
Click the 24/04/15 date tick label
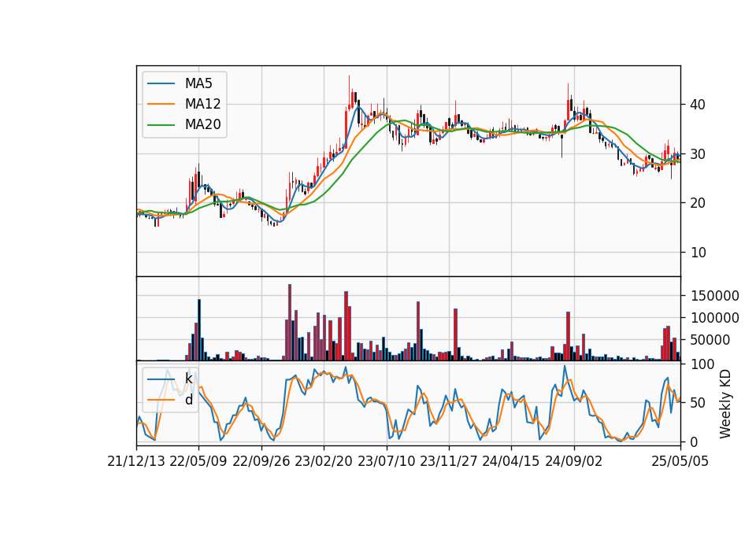click(x=510, y=461)
